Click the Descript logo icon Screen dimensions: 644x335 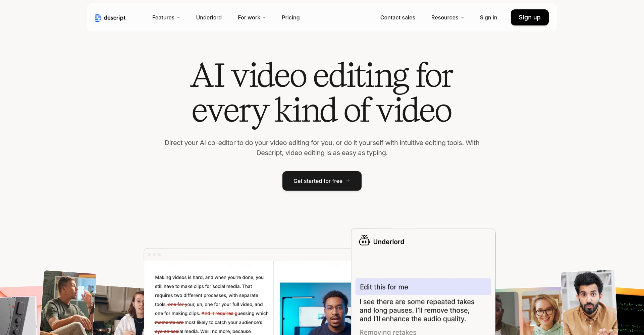tap(98, 18)
